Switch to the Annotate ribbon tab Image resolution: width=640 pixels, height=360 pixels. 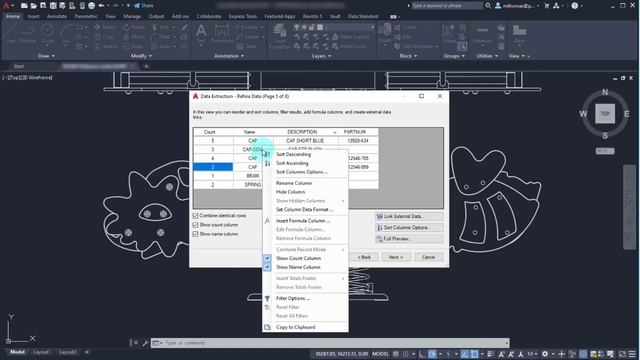[57, 16]
